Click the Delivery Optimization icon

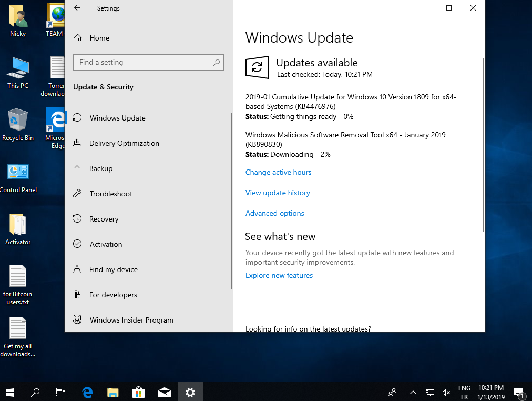(x=77, y=143)
